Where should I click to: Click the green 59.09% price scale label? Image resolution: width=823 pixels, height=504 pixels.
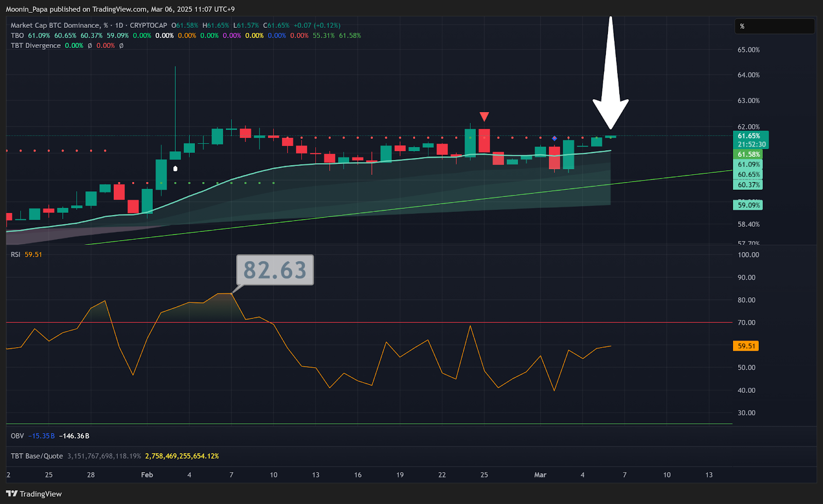pyautogui.click(x=748, y=205)
